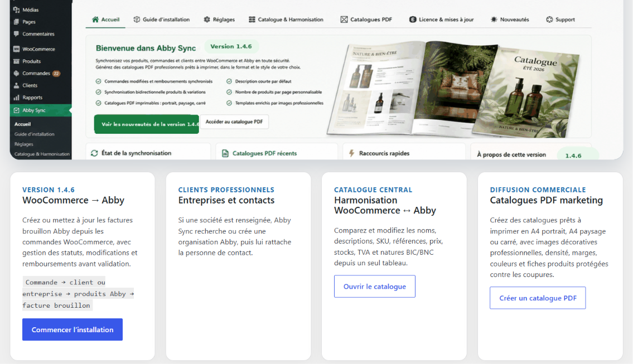Open Produits in the sidebar
633x364 pixels.
(x=31, y=61)
